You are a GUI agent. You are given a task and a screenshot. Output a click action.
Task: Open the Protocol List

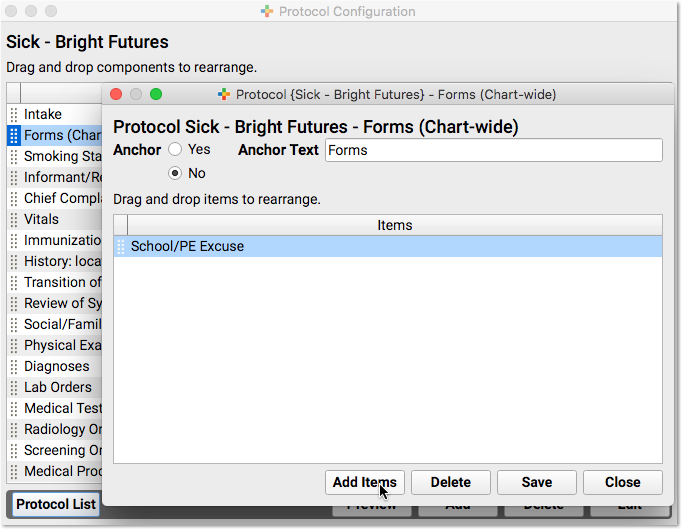tap(56, 504)
